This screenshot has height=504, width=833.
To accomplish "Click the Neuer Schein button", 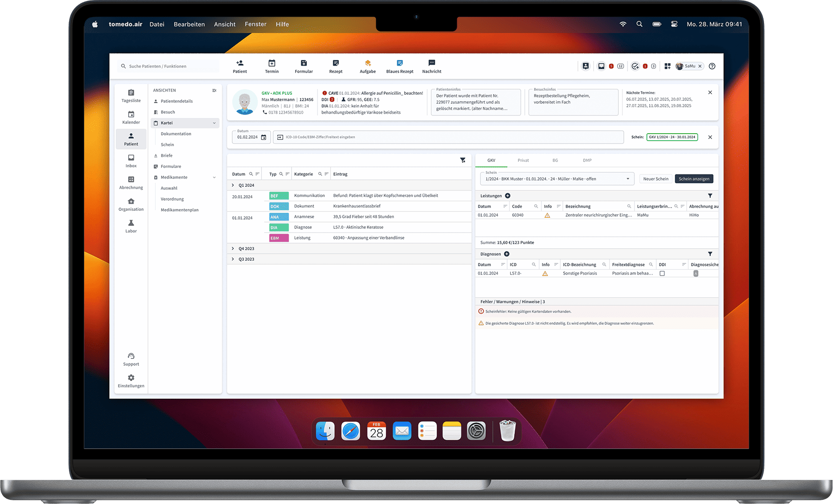I will pos(656,179).
